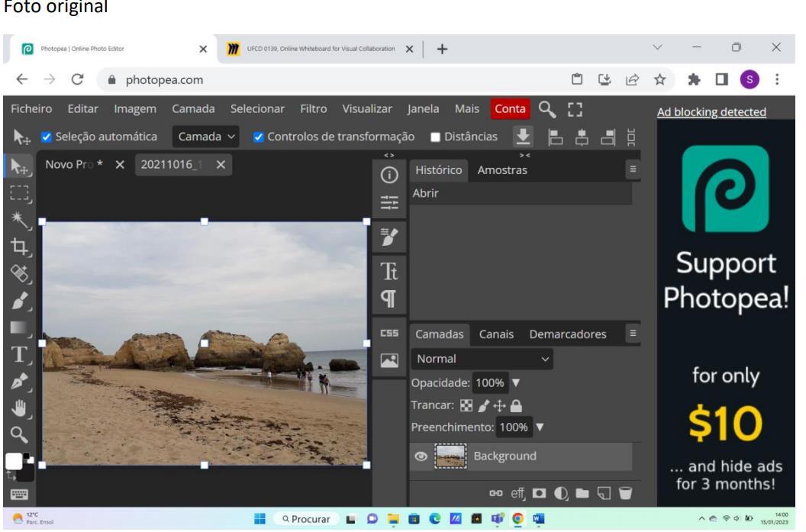Select the Brush tool in toolbar

(x=15, y=300)
